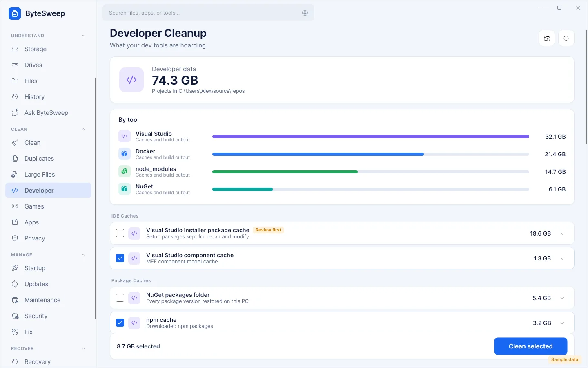
Task: Click the Duplicates icon in sidebar
Action: 15,159
